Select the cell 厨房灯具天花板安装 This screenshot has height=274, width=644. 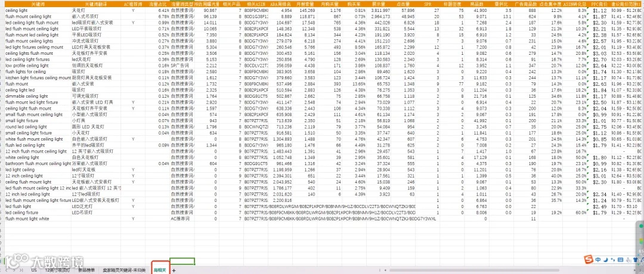pos(97,77)
